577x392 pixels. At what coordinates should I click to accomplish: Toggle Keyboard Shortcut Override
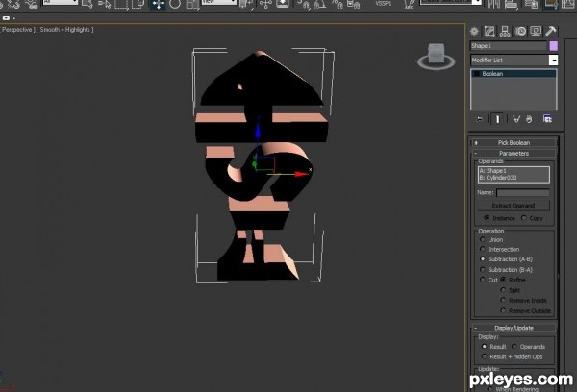coord(282,4)
